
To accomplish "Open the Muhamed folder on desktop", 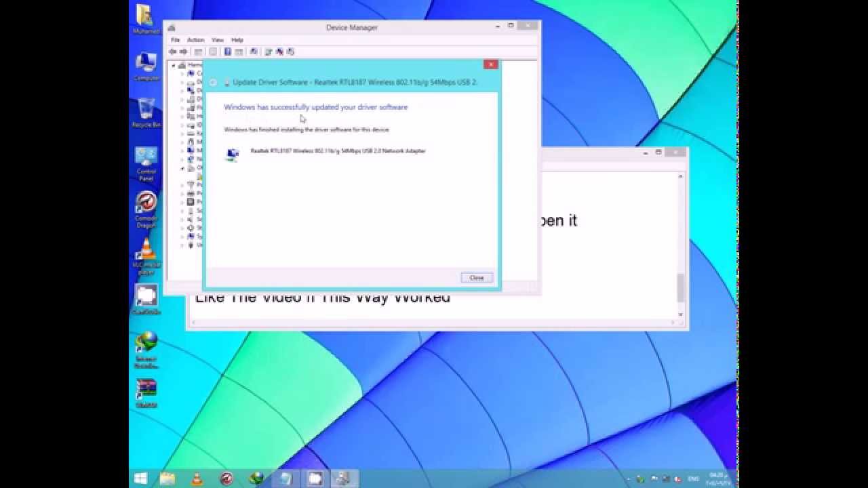I will tap(145, 19).
